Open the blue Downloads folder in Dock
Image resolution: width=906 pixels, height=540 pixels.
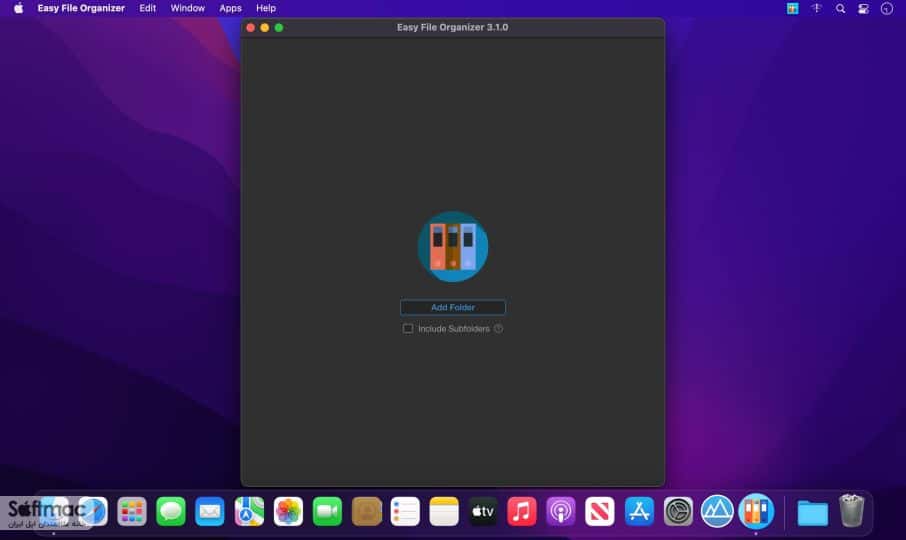point(812,512)
